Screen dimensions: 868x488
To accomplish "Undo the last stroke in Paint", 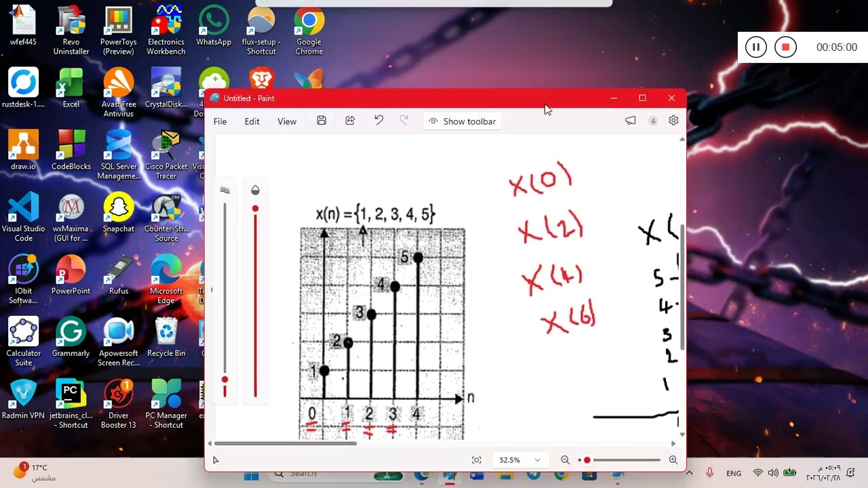I will (x=378, y=121).
